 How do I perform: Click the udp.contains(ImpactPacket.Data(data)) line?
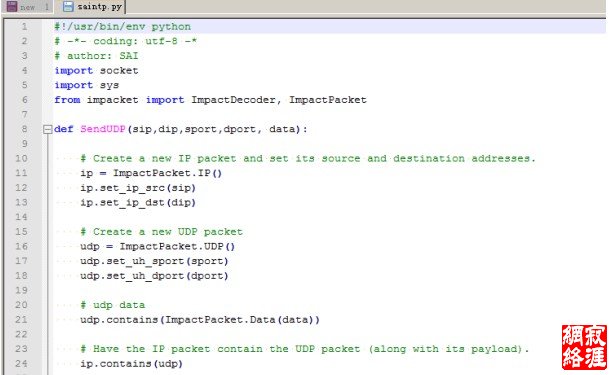click(x=200, y=320)
